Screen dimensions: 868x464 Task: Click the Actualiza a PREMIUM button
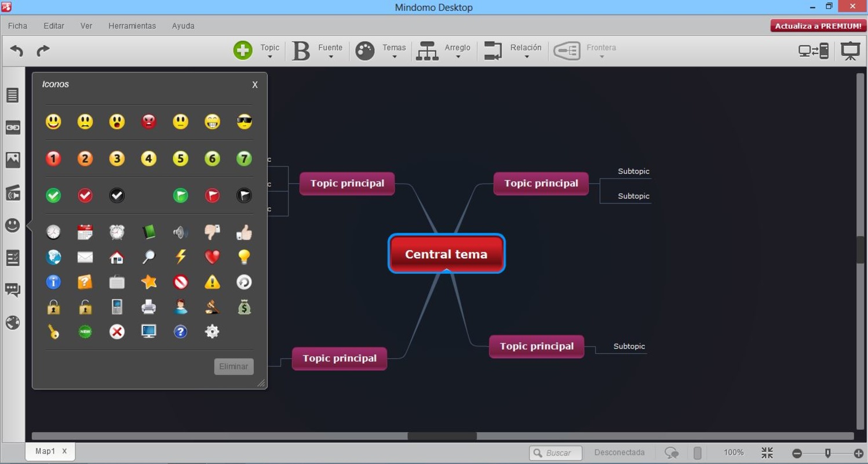tap(818, 26)
